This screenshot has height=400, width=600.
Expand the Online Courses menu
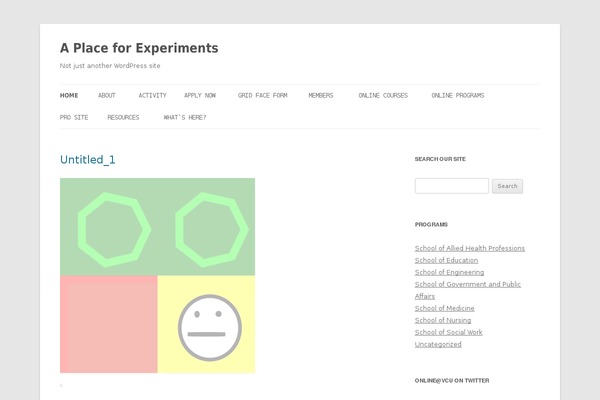[x=383, y=95]
